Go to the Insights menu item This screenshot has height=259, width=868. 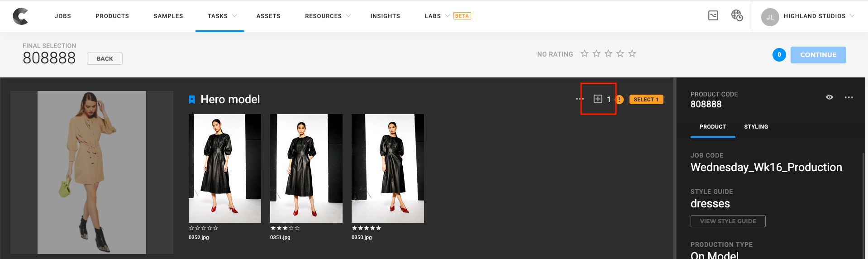tap(385, 16)
